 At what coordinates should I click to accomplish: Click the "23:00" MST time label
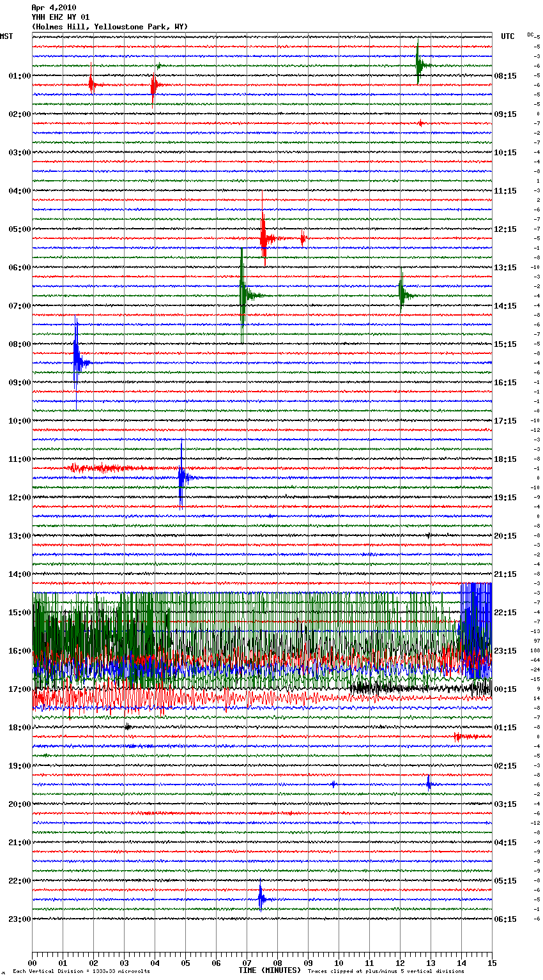[x=20, y=919]
